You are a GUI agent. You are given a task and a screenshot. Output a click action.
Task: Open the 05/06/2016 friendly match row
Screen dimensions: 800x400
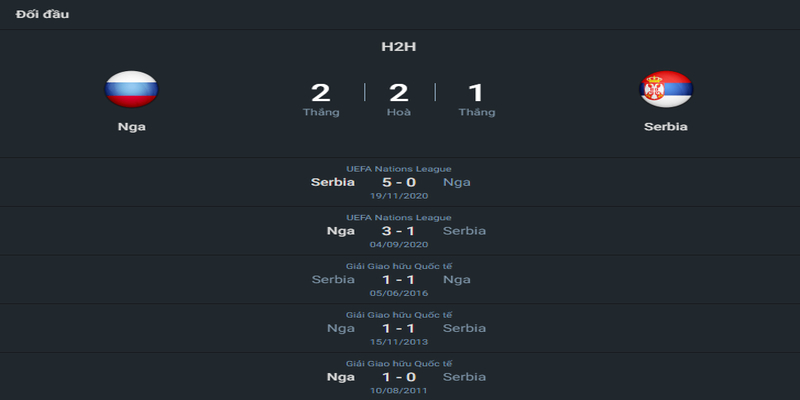pyautogui.click(x=400, y=280)
